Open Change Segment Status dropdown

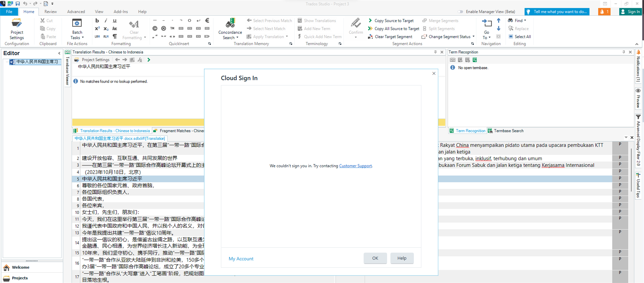coord(448,36)
